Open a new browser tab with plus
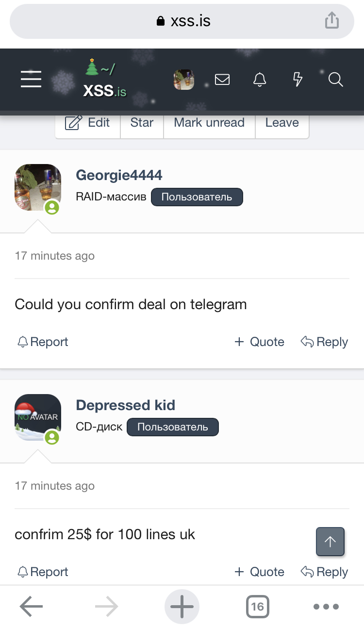 pos(182,606)
